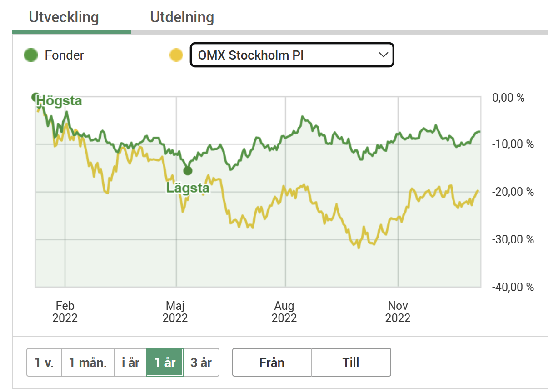Click the Lägsta marker point on chart
Image resolution: width=548 pixels, height=392 pixels.
click(x=188, y=171)
